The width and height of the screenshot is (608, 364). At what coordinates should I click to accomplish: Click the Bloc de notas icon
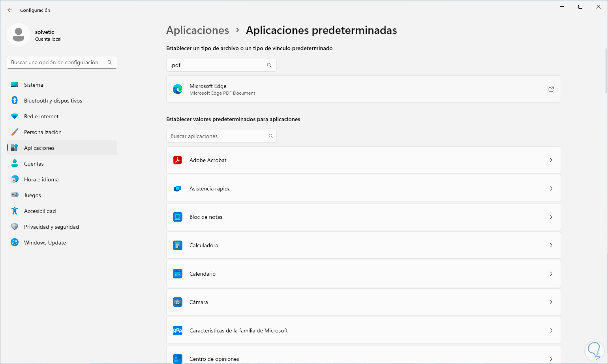pos(178,217)
